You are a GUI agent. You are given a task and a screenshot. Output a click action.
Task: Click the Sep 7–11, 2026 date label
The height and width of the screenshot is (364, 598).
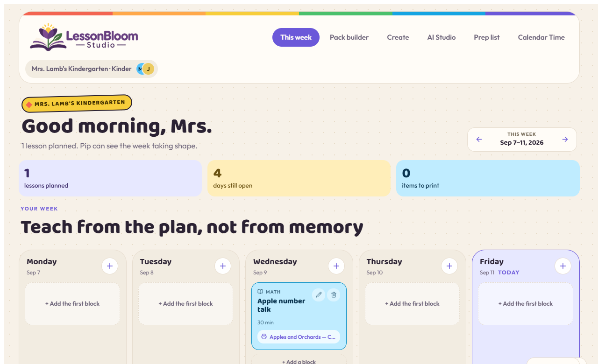[x=522, y=143]
